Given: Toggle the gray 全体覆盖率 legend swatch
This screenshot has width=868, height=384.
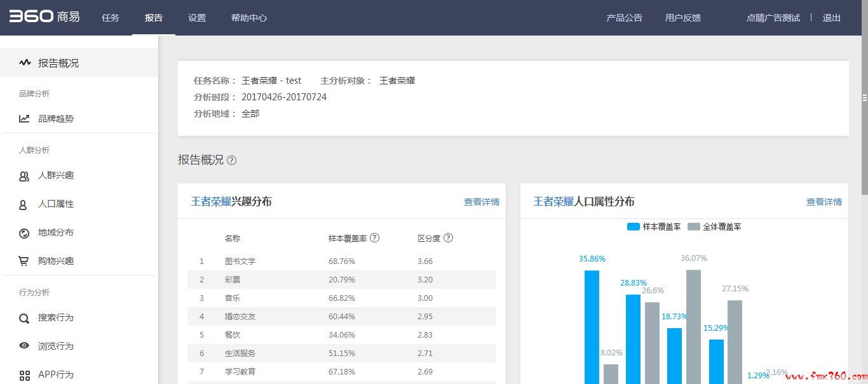Looking at the screenshot, I should tap(694, 227).
